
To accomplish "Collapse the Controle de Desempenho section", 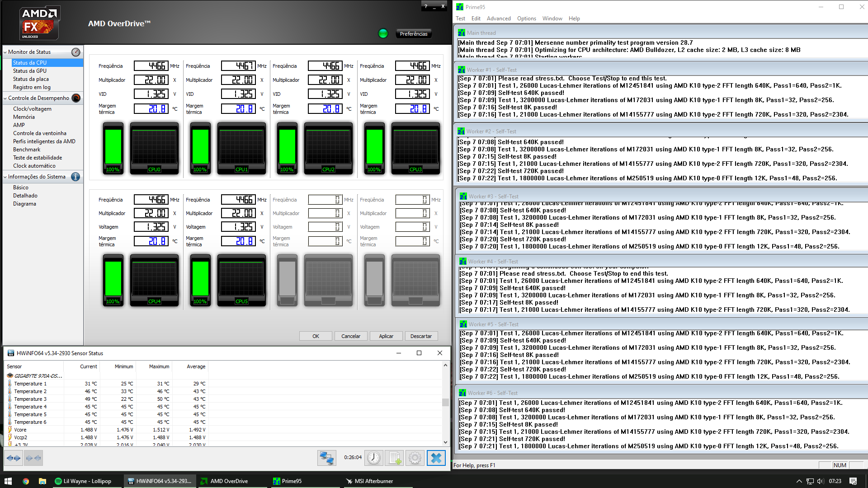I will tap(5, 98).
